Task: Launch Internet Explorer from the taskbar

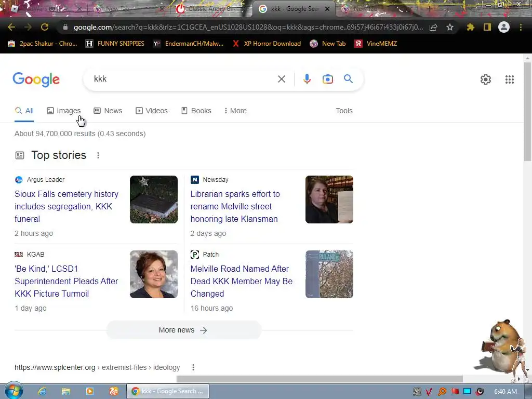Action: [42, 391]
